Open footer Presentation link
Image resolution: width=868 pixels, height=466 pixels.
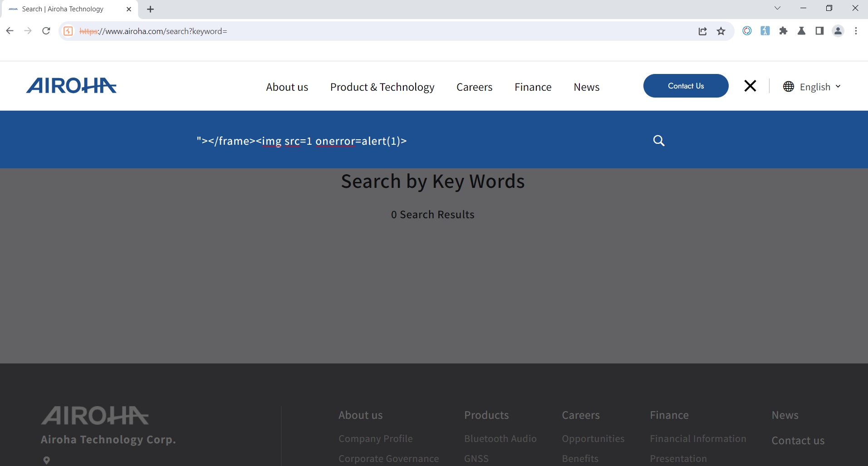tap(678, 458)
